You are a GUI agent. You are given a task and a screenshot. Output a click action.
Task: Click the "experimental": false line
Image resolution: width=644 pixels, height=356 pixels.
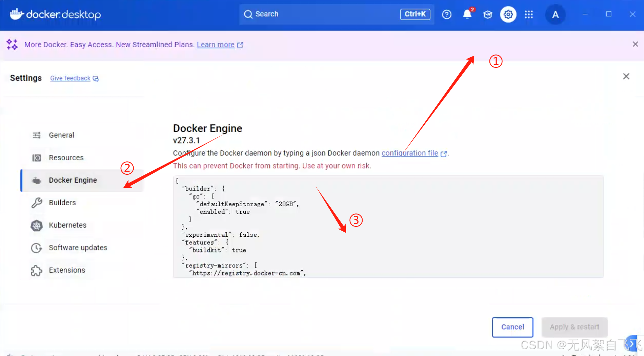click(x=220, y=235)
